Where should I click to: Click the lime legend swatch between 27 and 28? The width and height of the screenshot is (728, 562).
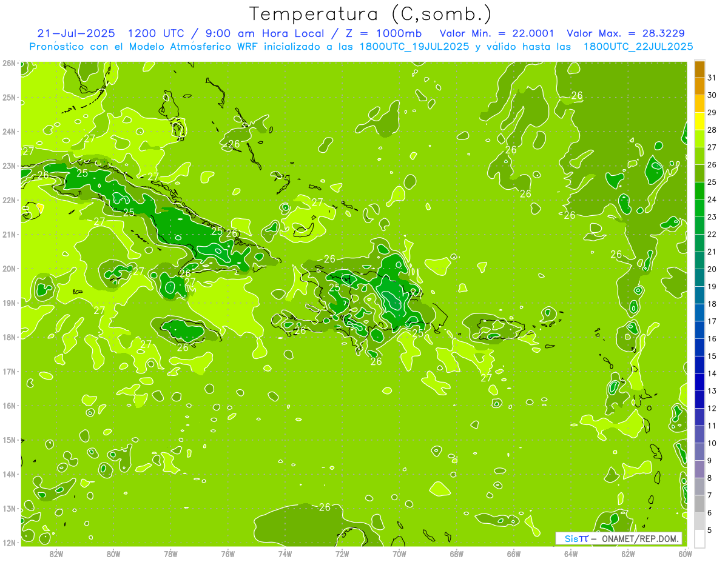[x=699, y=138]
